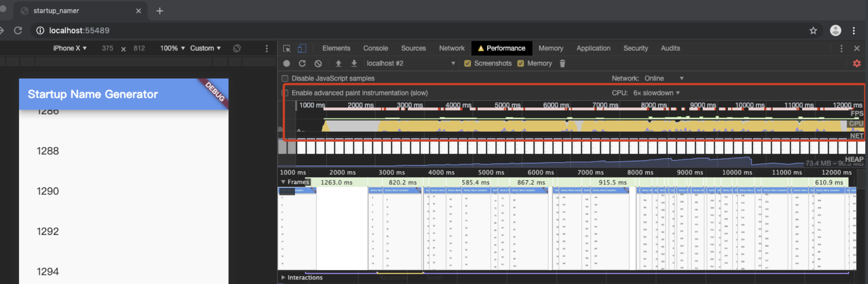868x284 pixels.
Task: Click the 5000 ms mark on flame chart ruler
Action: (x=491, y=172)
